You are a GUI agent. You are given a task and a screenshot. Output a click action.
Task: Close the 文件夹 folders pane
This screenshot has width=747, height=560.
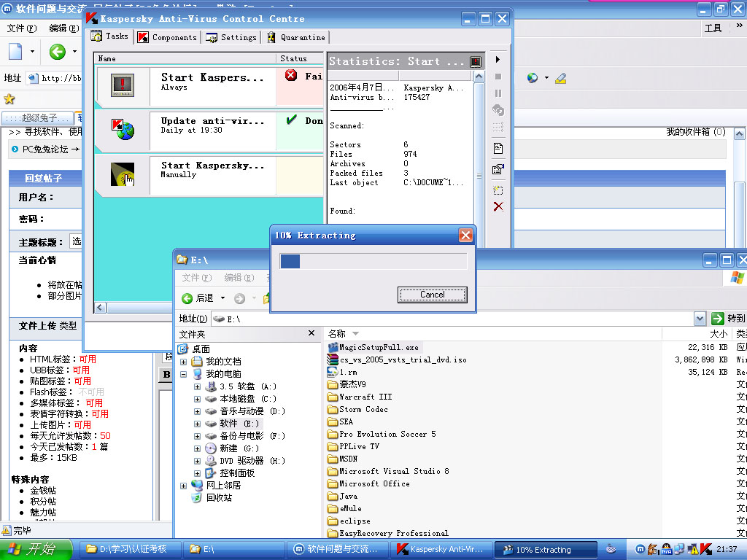(x=311, y=333)
